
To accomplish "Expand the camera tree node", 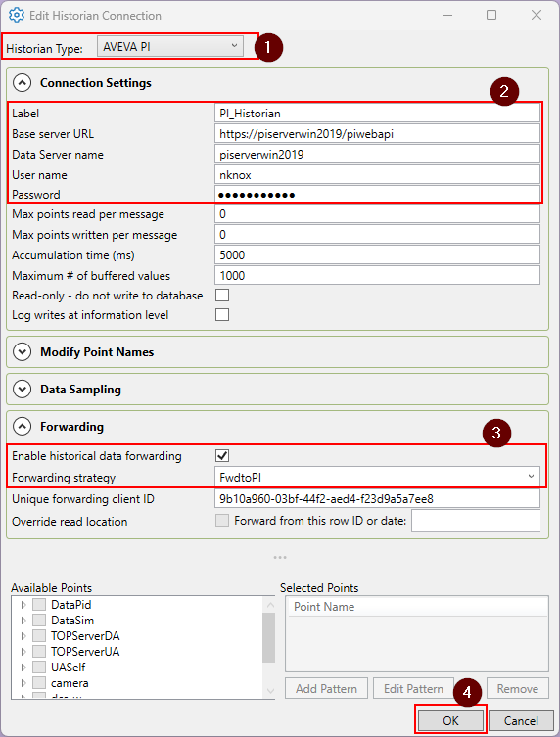I will [x=23, y=683].
